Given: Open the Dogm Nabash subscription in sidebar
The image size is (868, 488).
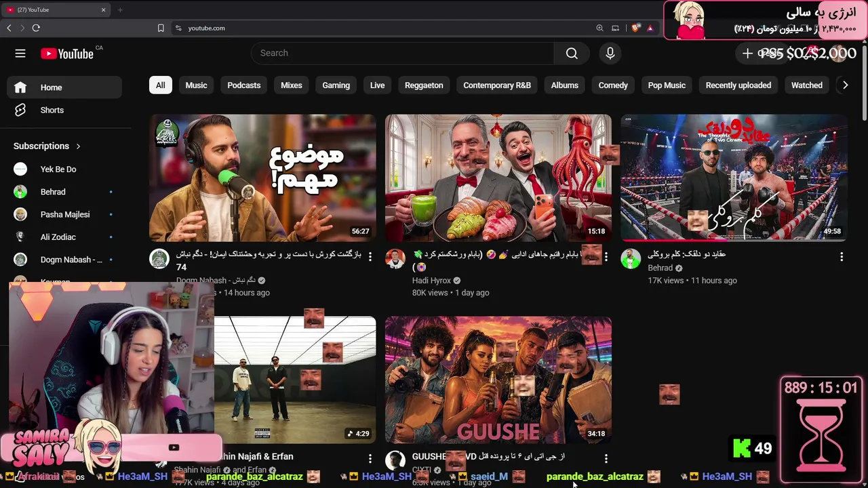Looking at the screenshot, I should coord(64,260).
